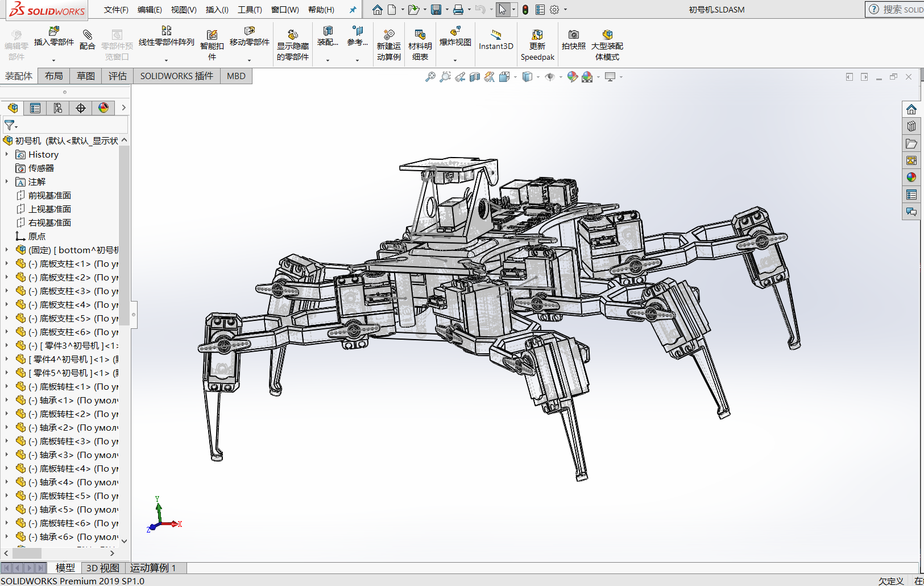Expand the History folder in tree

pos(7,154)
